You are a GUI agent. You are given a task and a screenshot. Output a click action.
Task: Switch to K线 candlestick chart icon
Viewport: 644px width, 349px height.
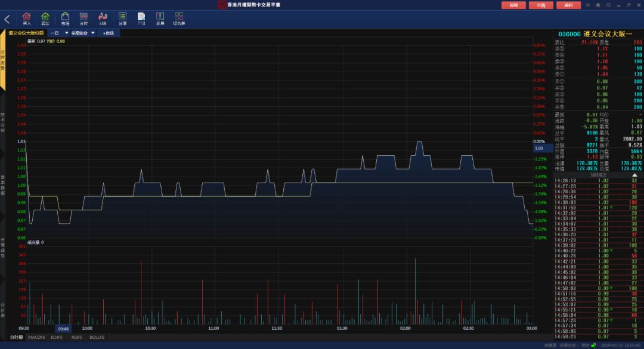point(103,18)
